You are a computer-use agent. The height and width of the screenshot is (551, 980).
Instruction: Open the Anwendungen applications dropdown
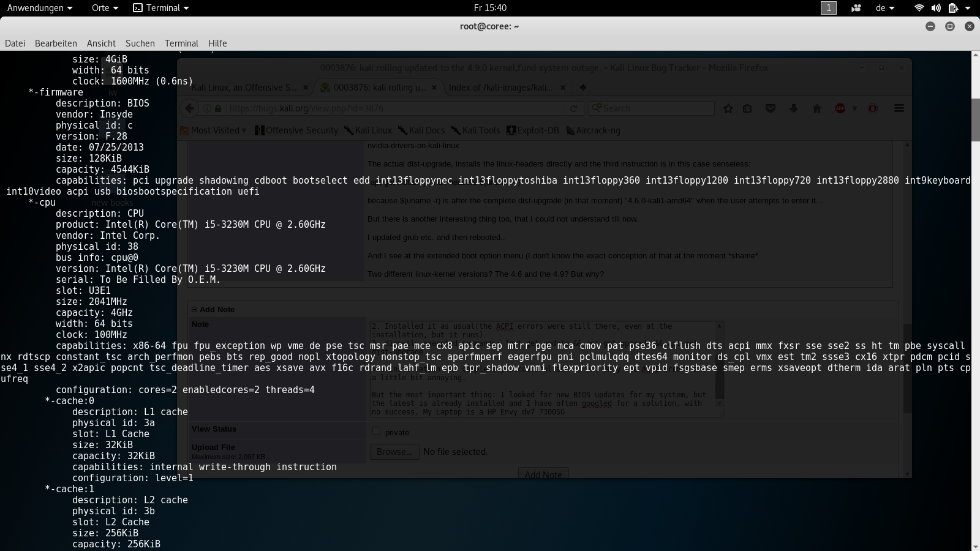pyautogui.click(x=40, y=8)
